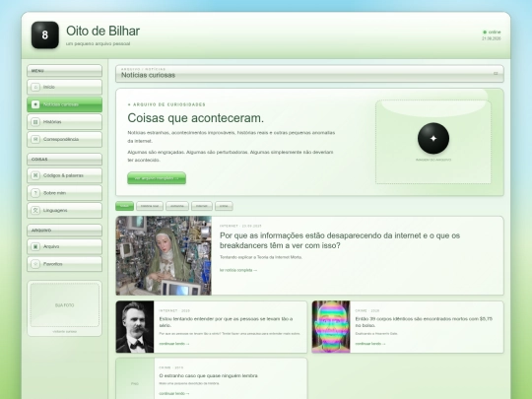Image resolution: width=532 pixels, height=399 pixels.
Task: Click the rainbow-striped face thumbnail
Action: coord(331,327)
